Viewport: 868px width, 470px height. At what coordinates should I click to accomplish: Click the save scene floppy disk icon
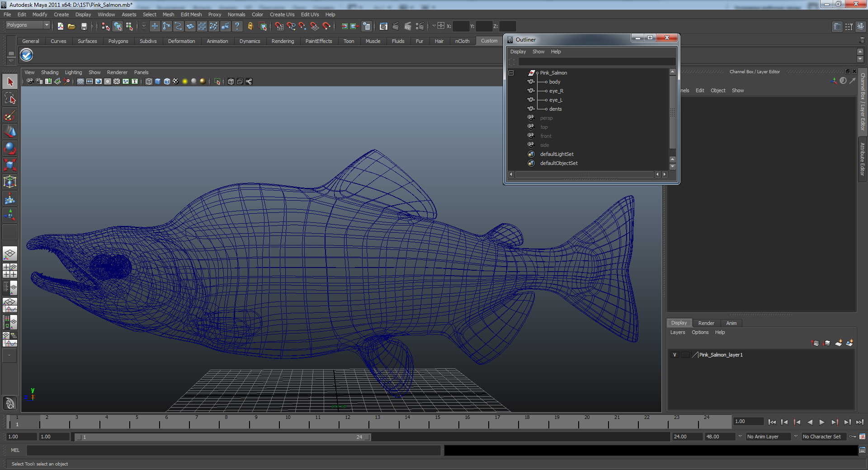[x=84, y=26]
